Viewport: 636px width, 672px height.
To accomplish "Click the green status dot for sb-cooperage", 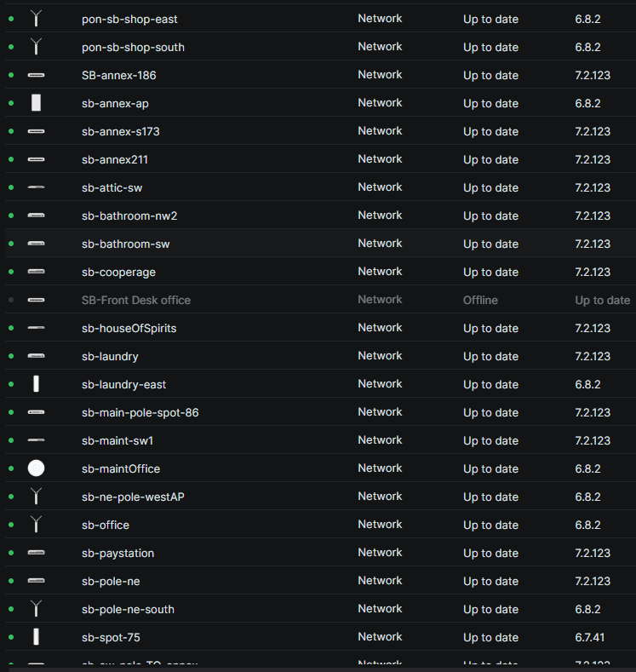I will pos(11,272).
